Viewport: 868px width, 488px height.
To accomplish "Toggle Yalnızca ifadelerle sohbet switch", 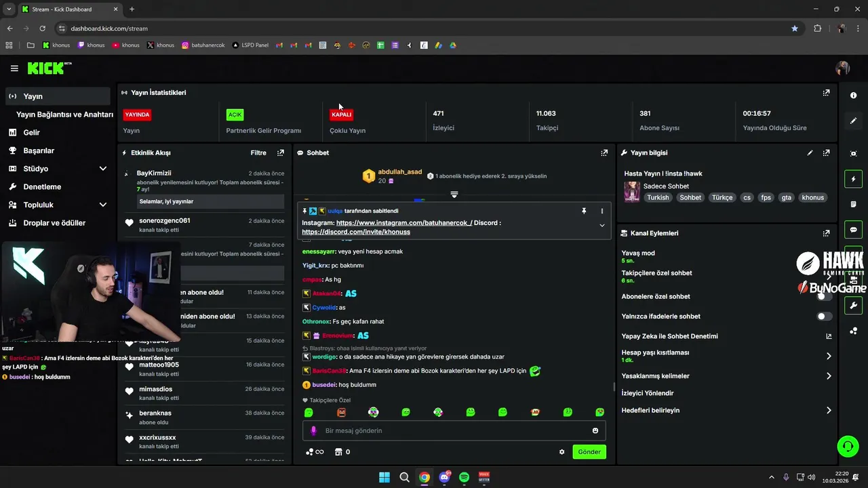I will pyautogui.click(x=824, y=317).
